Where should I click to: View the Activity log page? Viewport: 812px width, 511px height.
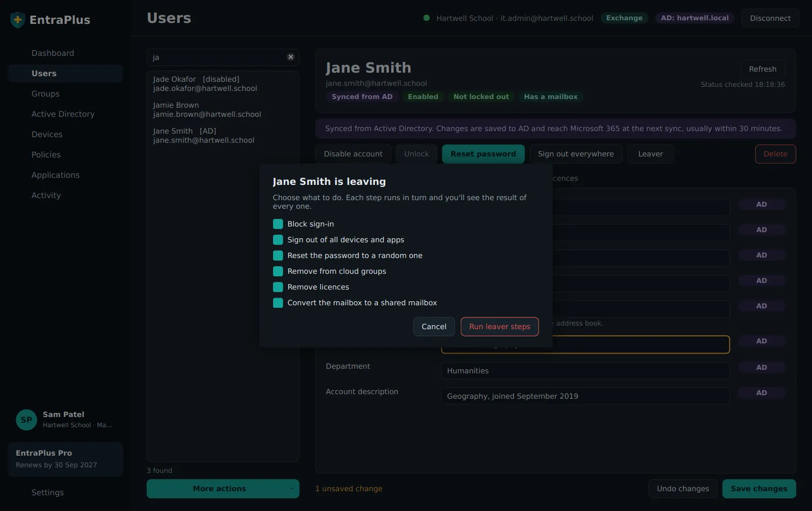pos(65,196)
